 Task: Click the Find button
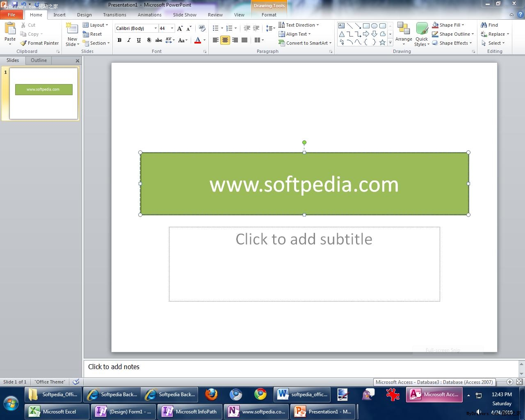point(489,25)
